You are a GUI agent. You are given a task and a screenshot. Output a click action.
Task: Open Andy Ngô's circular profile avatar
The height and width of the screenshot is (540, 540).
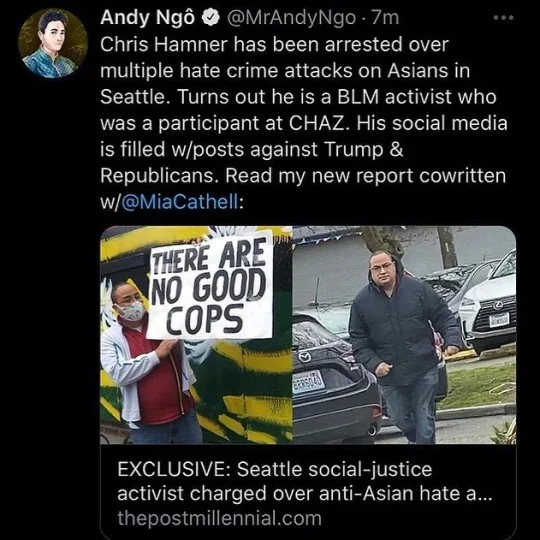click(53, 43)
